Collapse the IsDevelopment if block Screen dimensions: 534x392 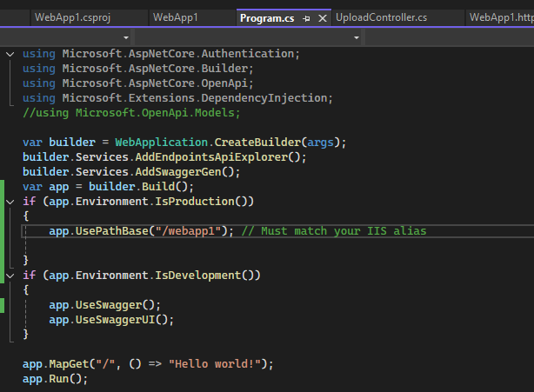pyautogui.click(x=10, y=276)
